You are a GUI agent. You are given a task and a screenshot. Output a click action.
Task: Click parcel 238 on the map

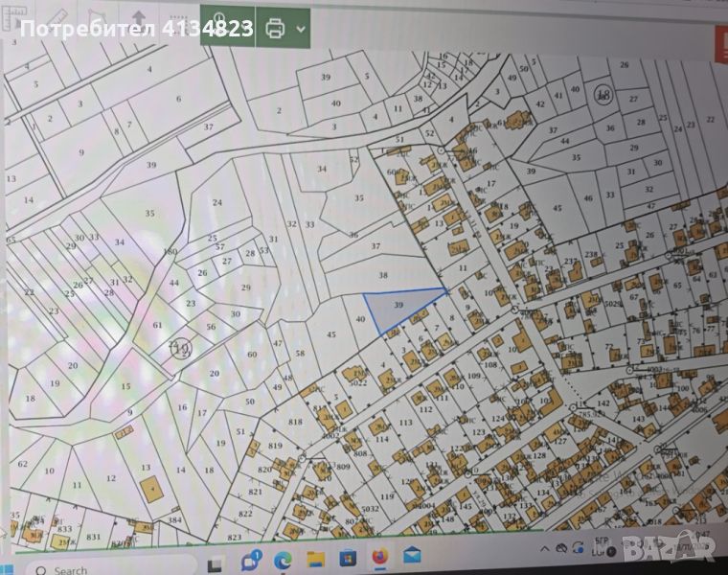pos(591,254)
